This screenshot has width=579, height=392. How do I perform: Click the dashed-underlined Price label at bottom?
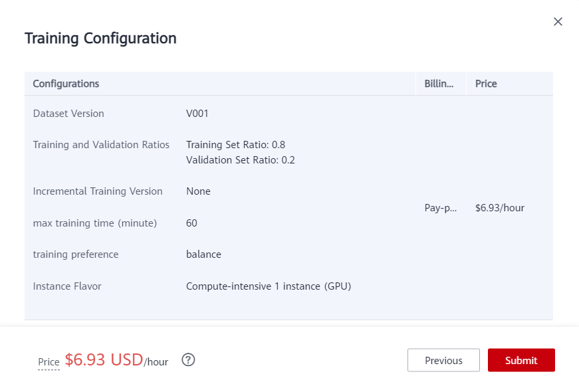tap(49, 362)
